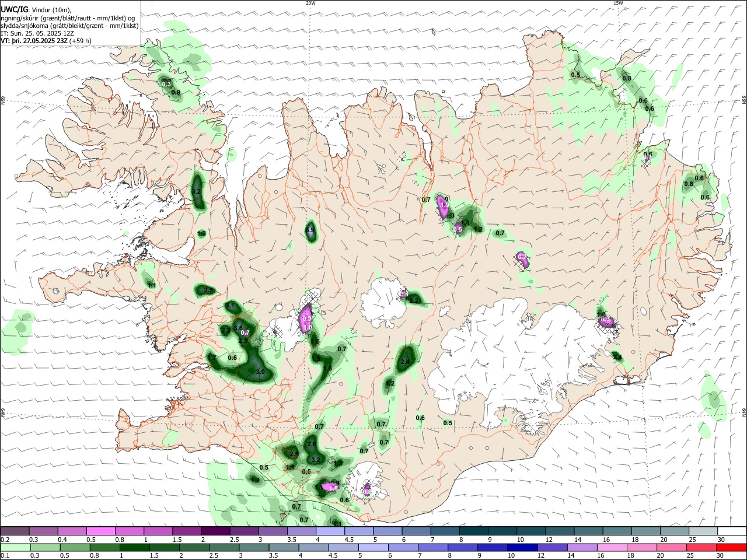Viewport: 747px width, 560px height.
Task: Click the '15W' longitude label
Action: click(x=617, y=3)
